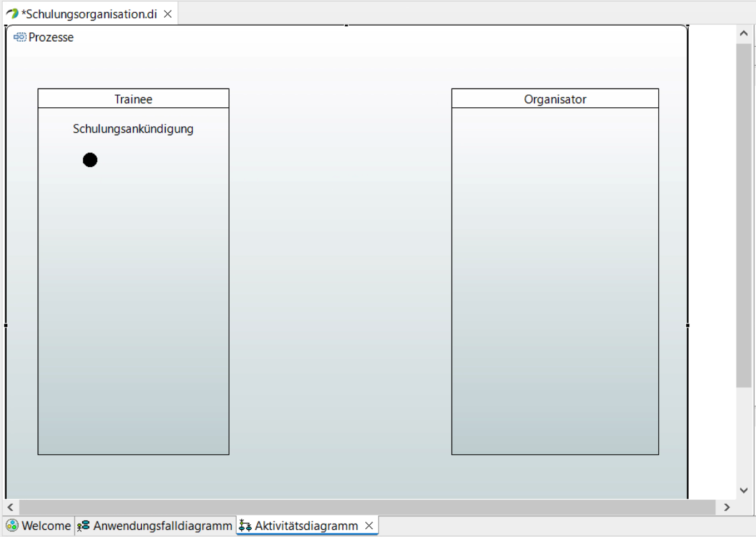Viewport: 756px width, 537px height.
Task: Open the Anwendungsfalldiagramm tab
Action: pos(155,526)
